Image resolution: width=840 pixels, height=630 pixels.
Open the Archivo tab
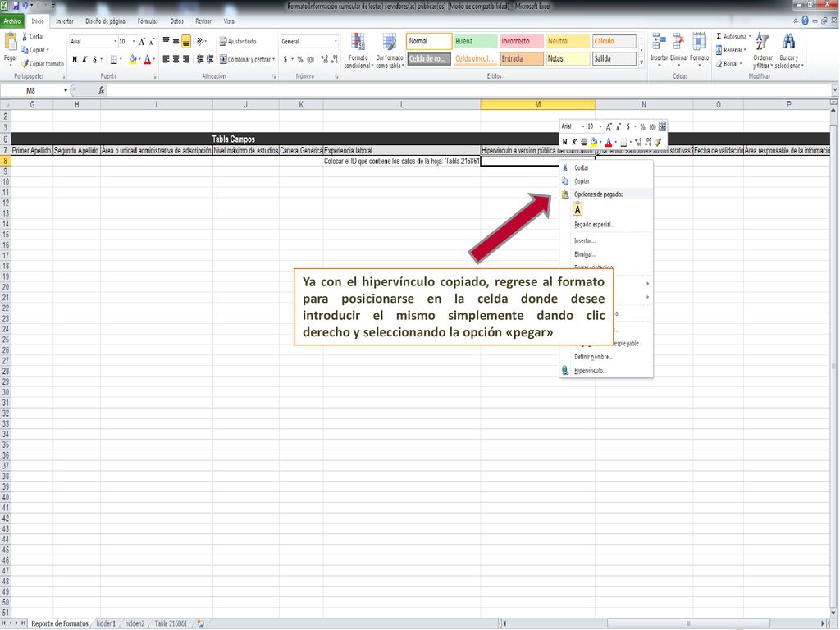pos(11,21)
